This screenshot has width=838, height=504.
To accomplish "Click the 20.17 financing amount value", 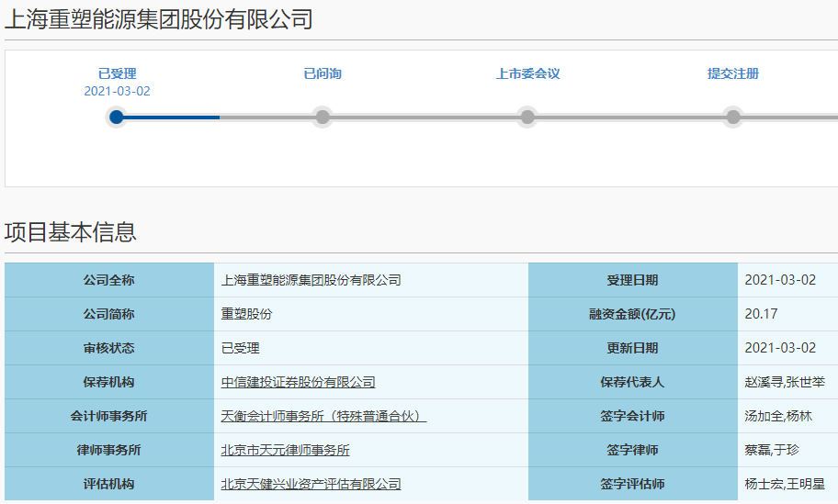I will click(761, 314).
